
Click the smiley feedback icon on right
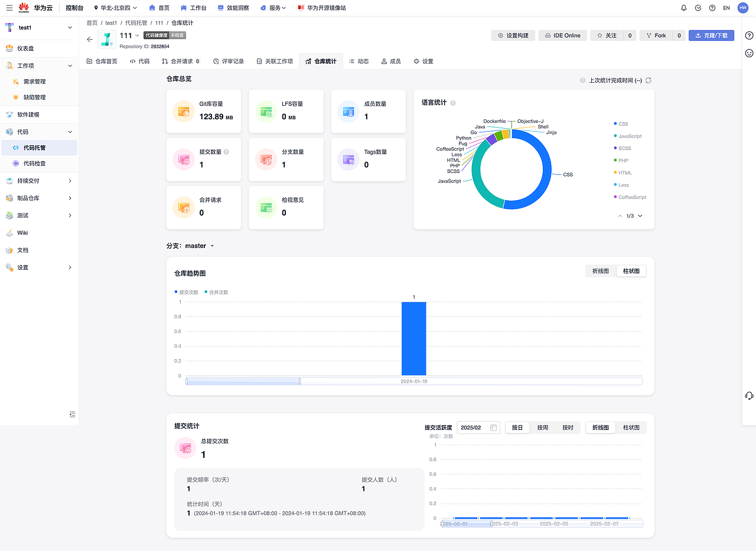pyautogui.click(x=750, y=53)
